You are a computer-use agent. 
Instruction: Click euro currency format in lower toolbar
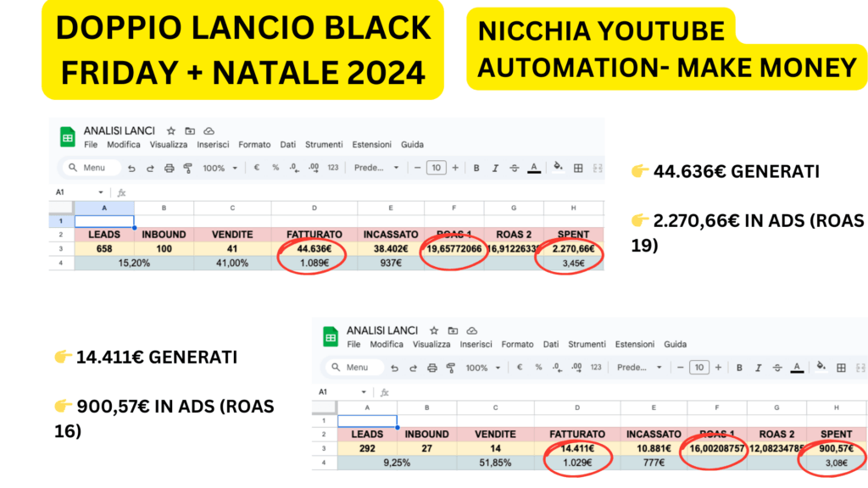(520, 368)
